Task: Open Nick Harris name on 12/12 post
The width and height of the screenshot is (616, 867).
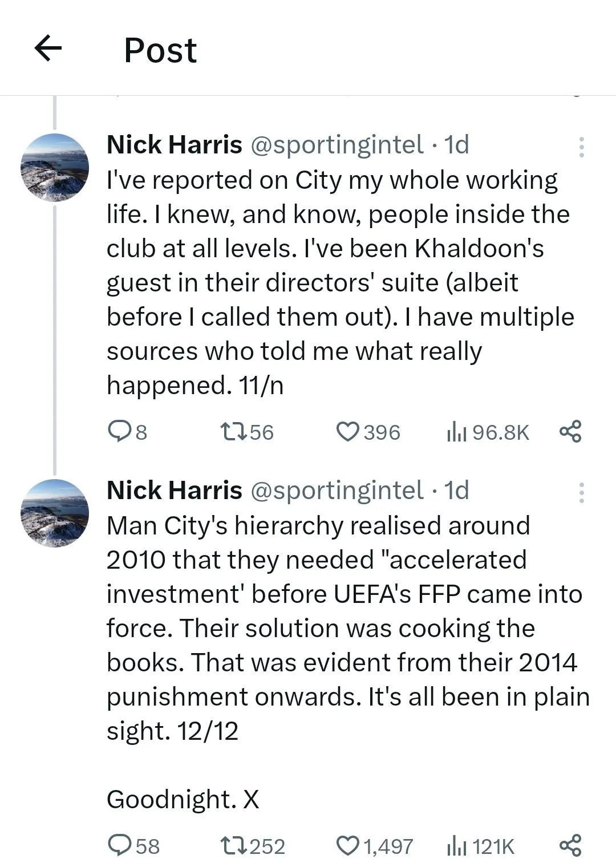Action: [174, 491]
